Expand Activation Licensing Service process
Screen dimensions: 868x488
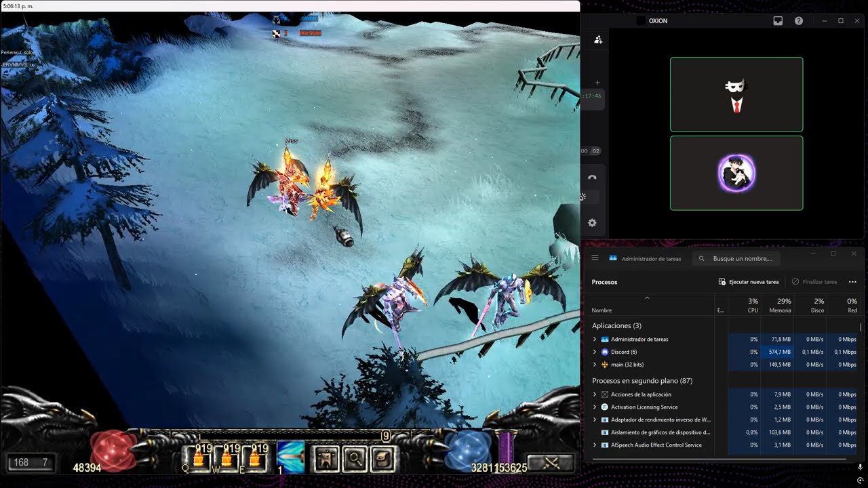(x=595, y=407)
